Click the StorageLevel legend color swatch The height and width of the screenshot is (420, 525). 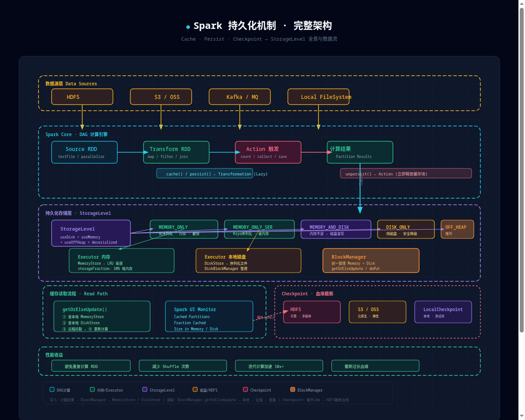pyautogui.click(x=145, y=389)
